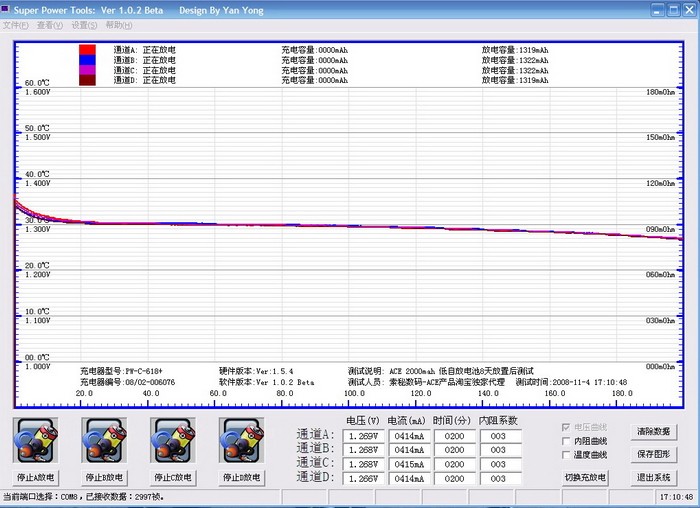Viewport: 700px width, 508px height.
Task: Click the channel C battery charger icon
Action: [x=173, y=440]
